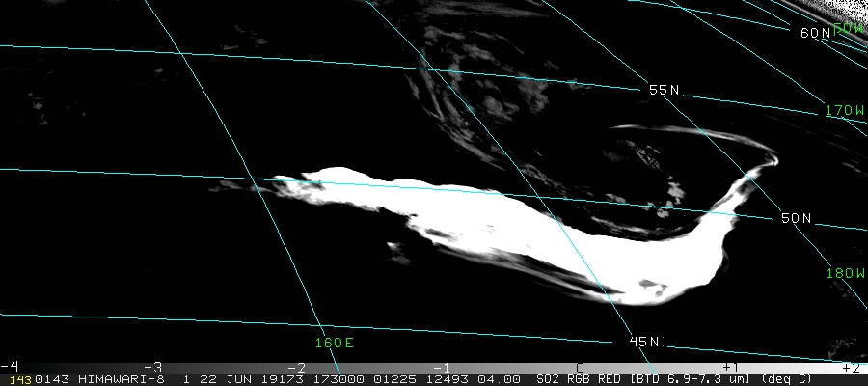Click the 60N latitude label
The height and width of the screenshot is (386, 868).
pos(815,33)
